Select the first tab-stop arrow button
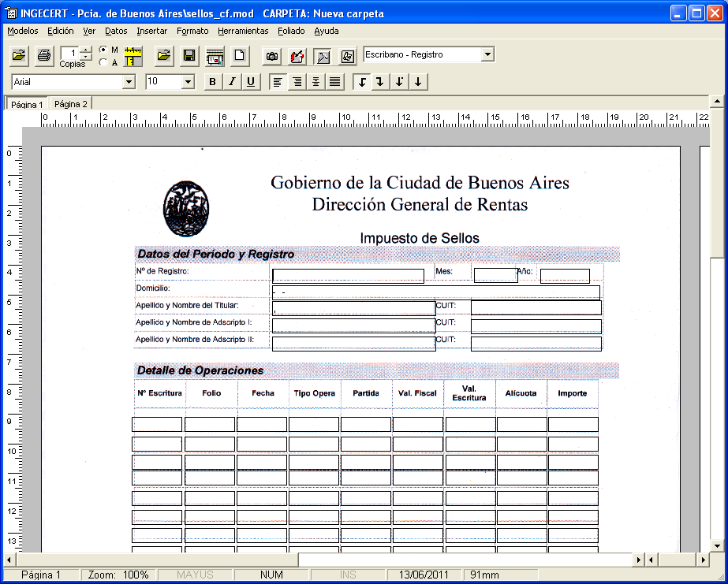The width and height of the screenshot is (728, 584). click(362, 82)
